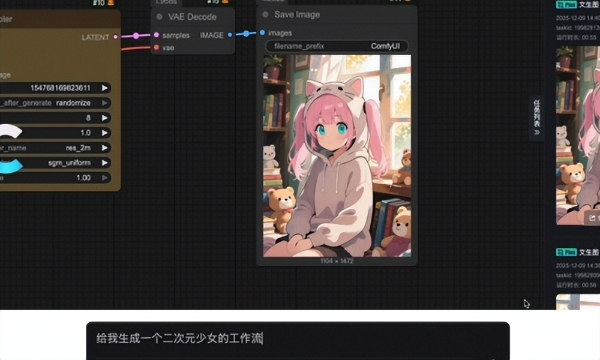
Task: Open the sampler_name res_2m dropdown arrow
Action: click(x=104, y=148)
